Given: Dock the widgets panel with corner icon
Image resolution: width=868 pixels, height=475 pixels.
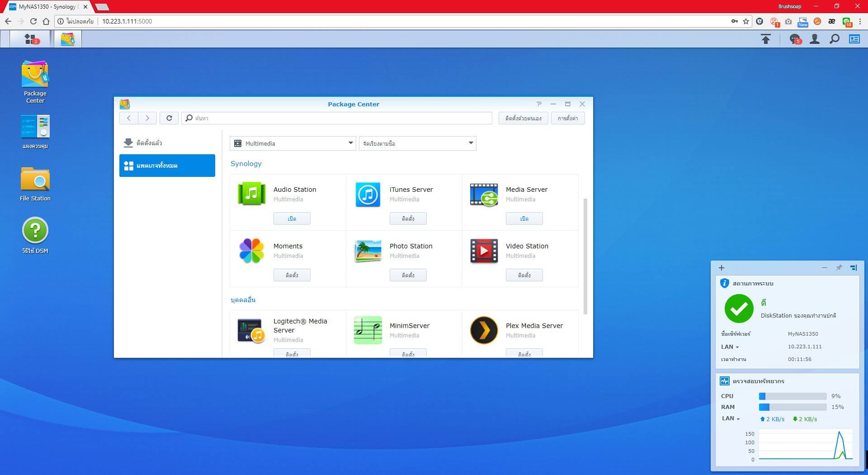Looking at the screenshot, I should pyautogui.click(x=854, y=268).
